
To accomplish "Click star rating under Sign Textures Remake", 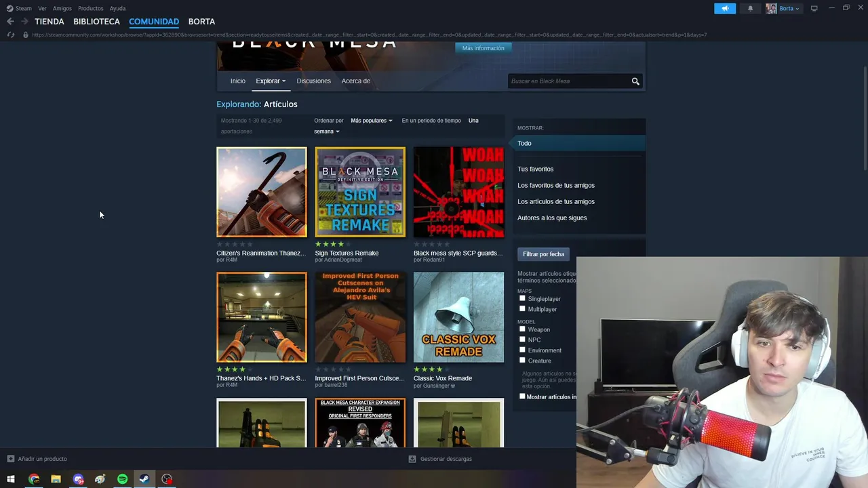I will 333,244.
